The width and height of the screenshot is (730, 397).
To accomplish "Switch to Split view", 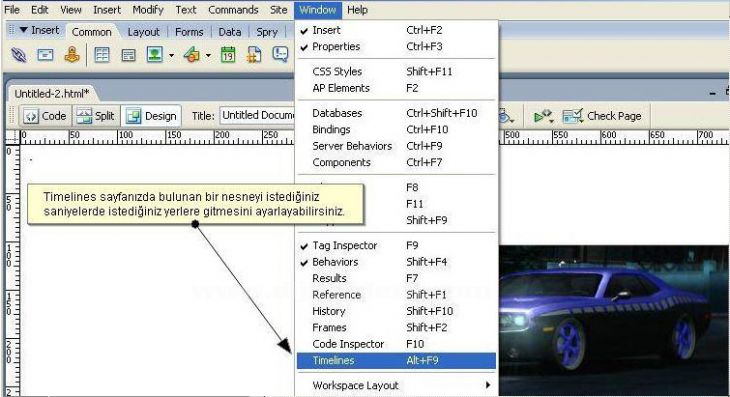I will click(x=95, y=116).
